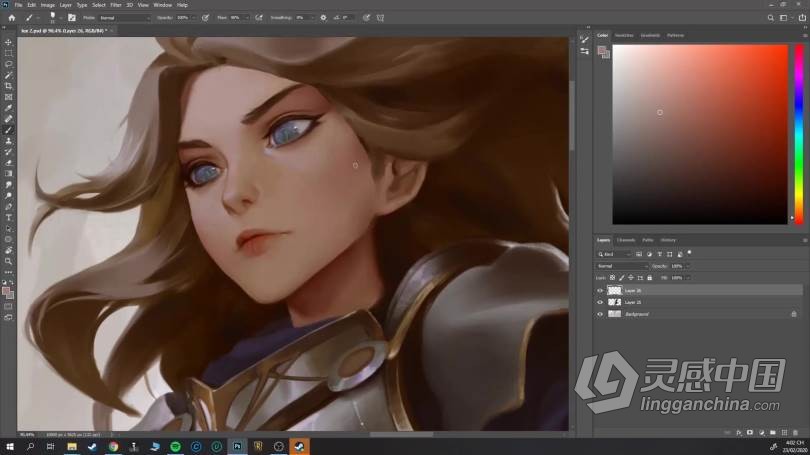The image size is (810, 455).
Task: Select the Brush tool in toolbox
Action: [x=8, y=130]
